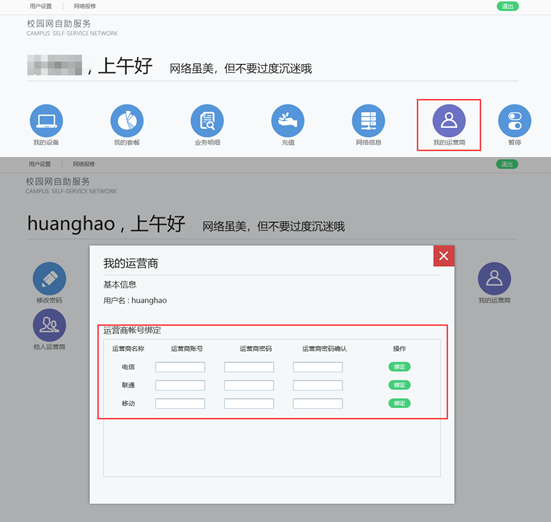Focus 电信 运营商密码确认 input field

coord(318,367)
